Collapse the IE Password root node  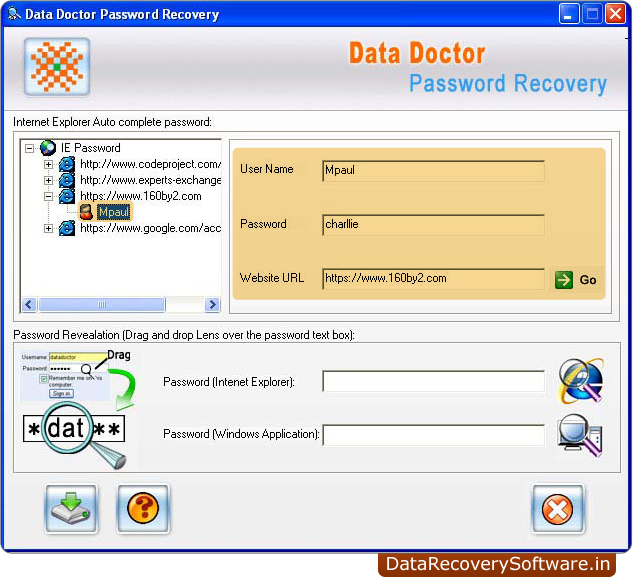tap(29, 148)
